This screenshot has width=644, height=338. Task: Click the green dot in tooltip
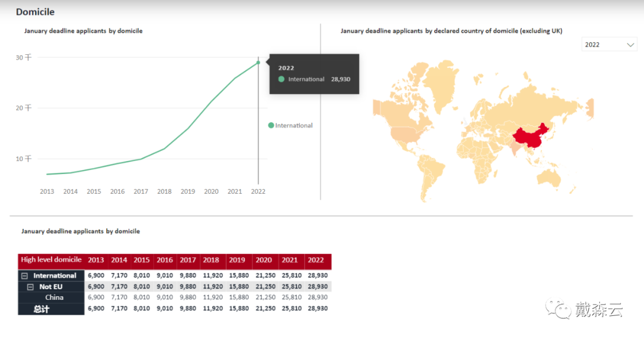[281, 79]
